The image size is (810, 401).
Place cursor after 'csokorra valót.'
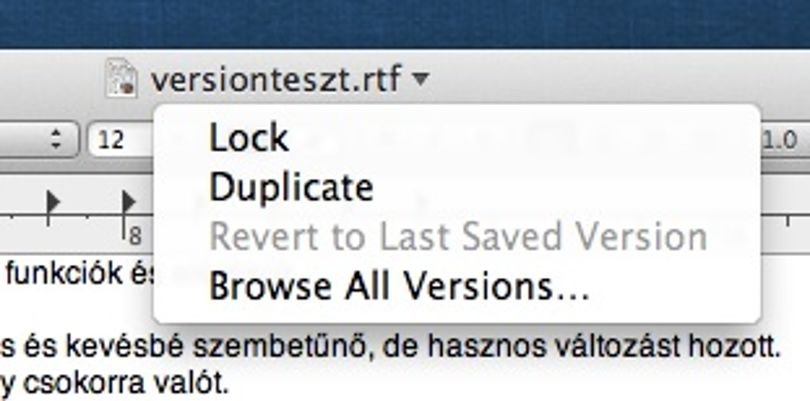[228, 383]
